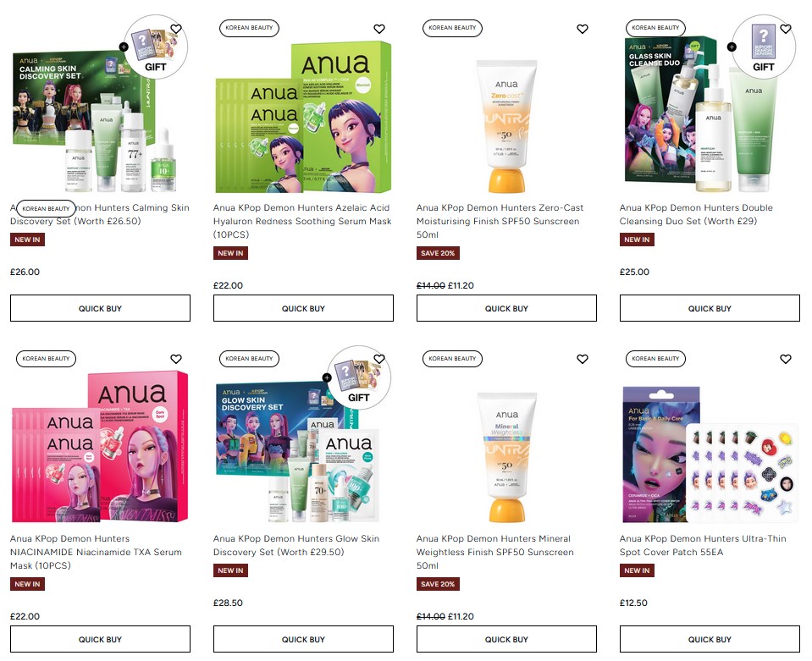812x661 pixels.
Task: Click Korean Beauty tag on Zero-Cast sunscreen
Action: pos(452,28)
